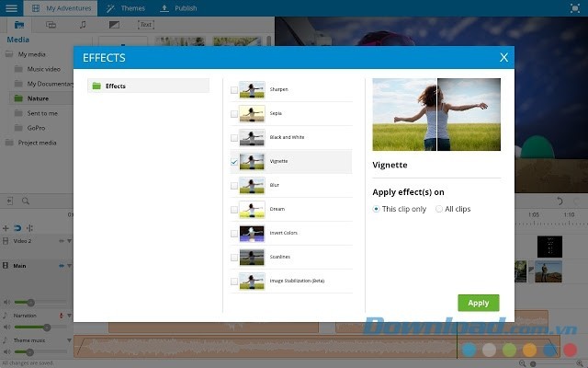Zoom out the timeline with the minus magnifier

(522, 363)
